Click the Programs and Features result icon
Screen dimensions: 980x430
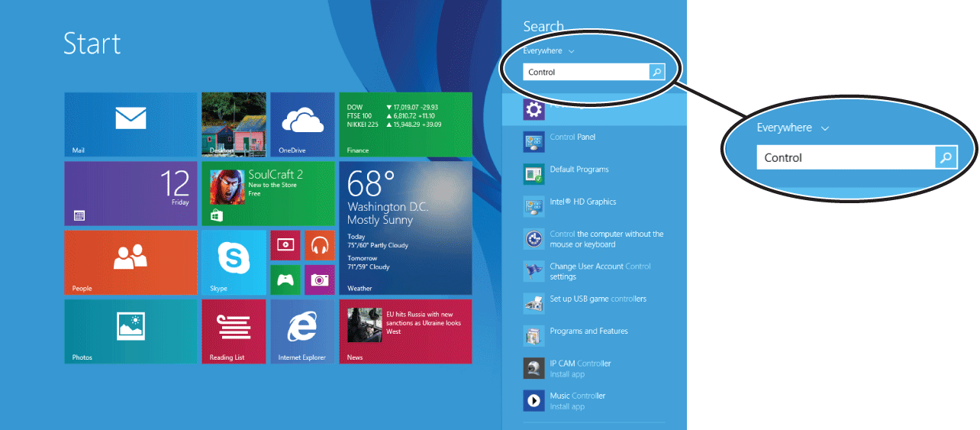[x=534, y=336]
